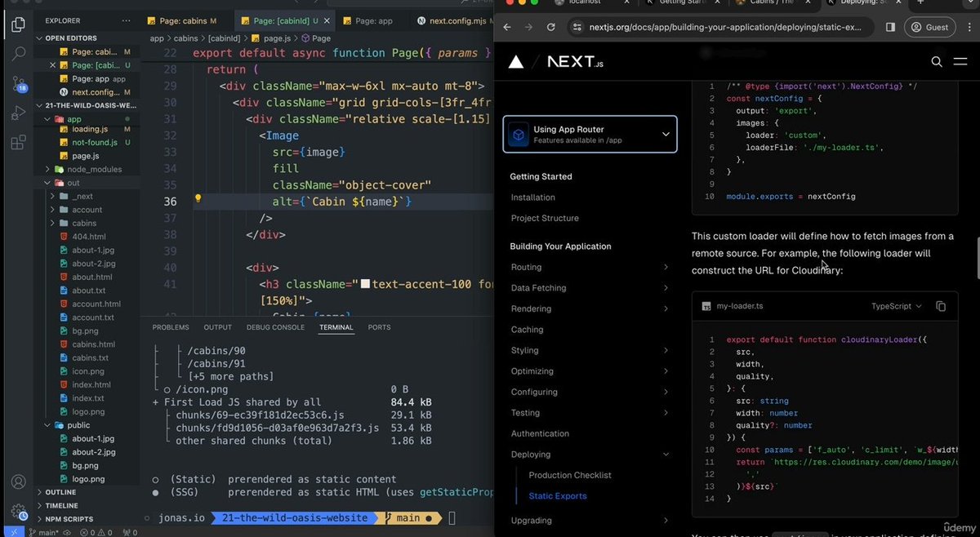Expand the Outline section
This screenshot has width=980, height=537.
60,492
